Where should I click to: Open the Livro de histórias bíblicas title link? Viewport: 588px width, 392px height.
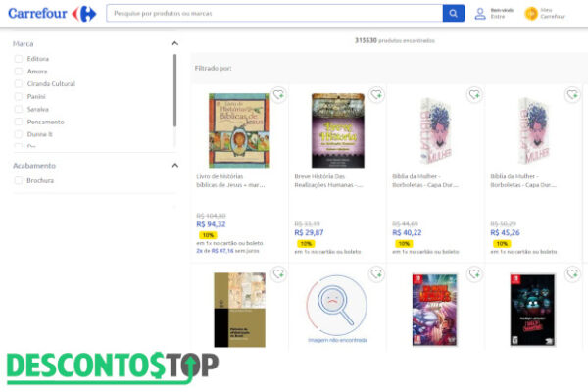(230, 180)
